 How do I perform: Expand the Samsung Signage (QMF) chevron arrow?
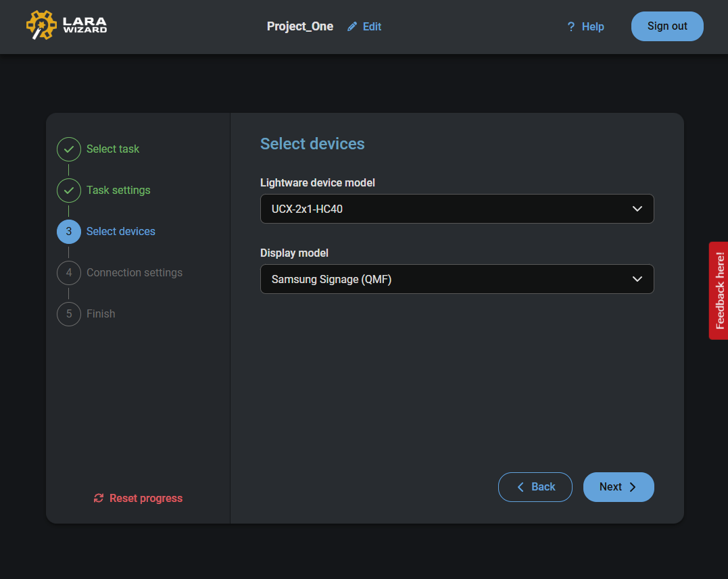click(x=637, y=280)
